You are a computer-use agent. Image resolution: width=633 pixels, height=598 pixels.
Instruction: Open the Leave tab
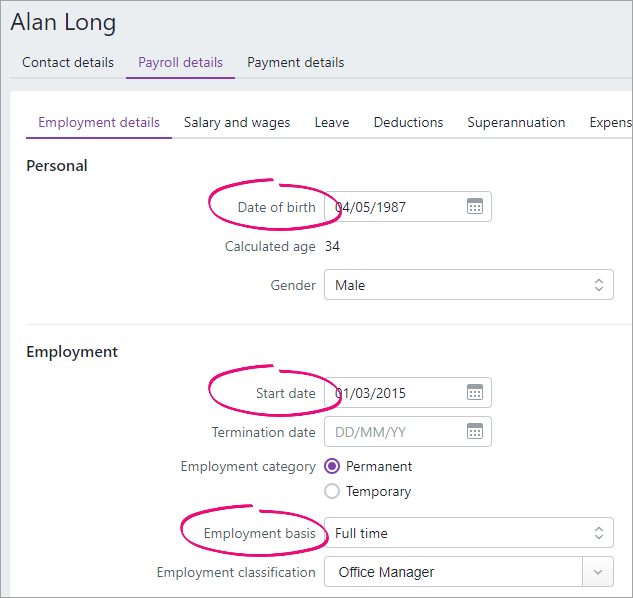332,122
